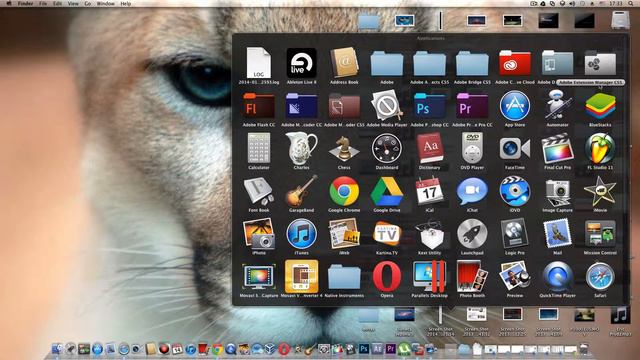Launch Google Chrome from the Applications grid

click(344, 192)
